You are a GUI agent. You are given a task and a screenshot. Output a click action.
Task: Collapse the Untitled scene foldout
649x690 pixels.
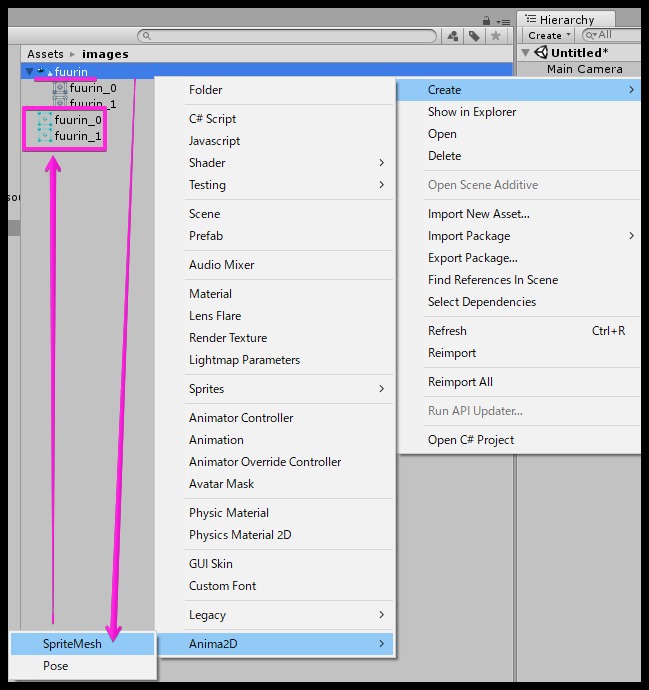pyautogui.click(x=526, y=53)
